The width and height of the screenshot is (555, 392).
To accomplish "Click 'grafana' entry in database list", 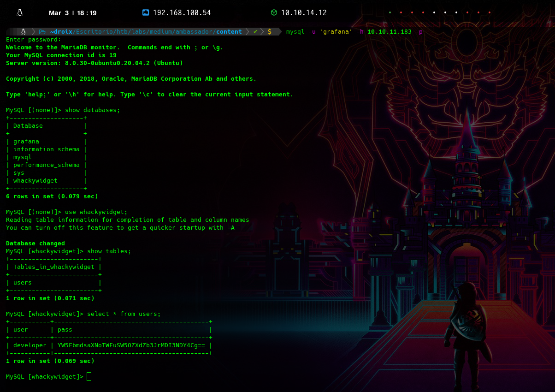I will point(26,142).
